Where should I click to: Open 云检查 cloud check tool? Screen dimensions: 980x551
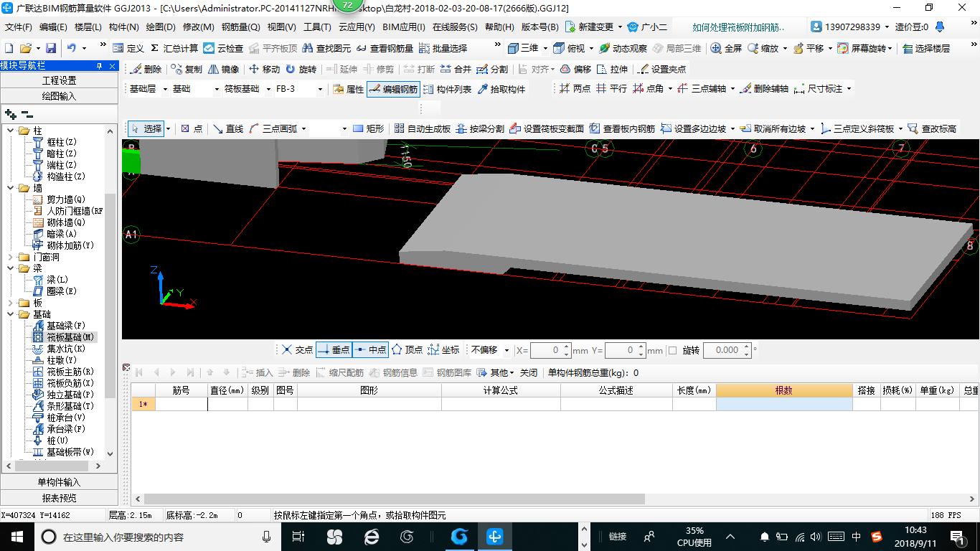pos(223,48)
